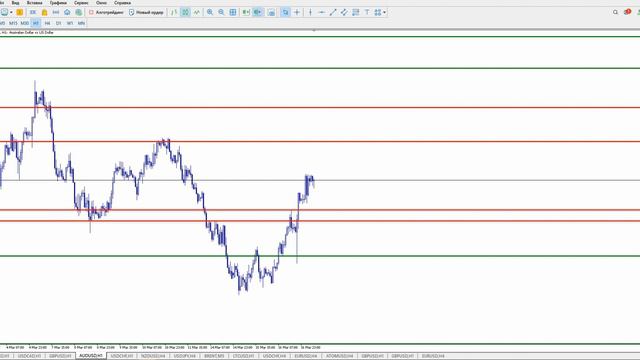Open the search magnifier icon
The width and height of the screenshot is (640, 360).
coord(616,12)
